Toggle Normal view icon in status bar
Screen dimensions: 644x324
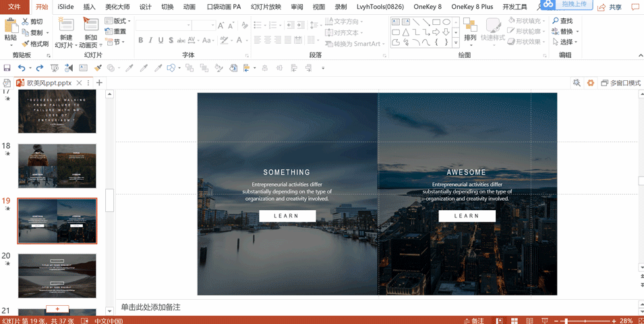(x=499, y=321)
